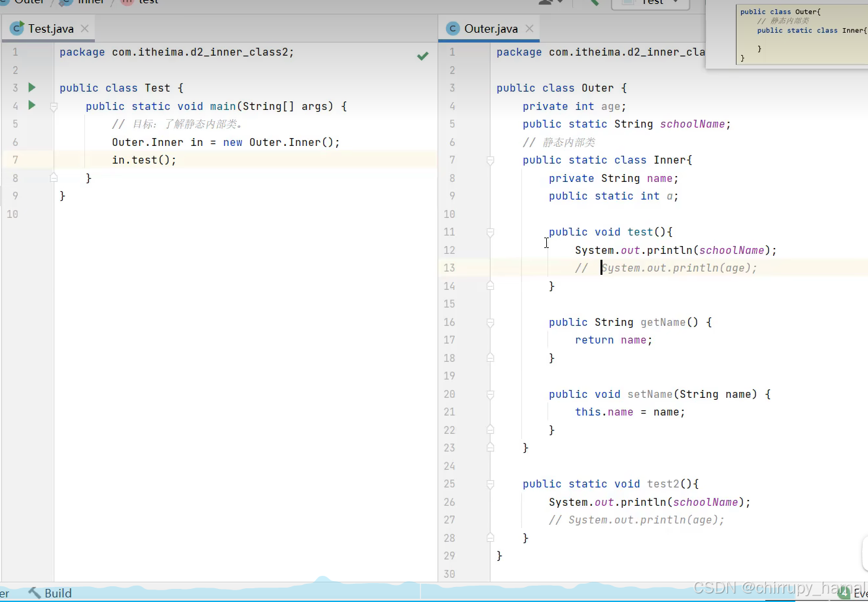
Task: Click the 'this.name = name;' assignment
Action: click(630, 412)
